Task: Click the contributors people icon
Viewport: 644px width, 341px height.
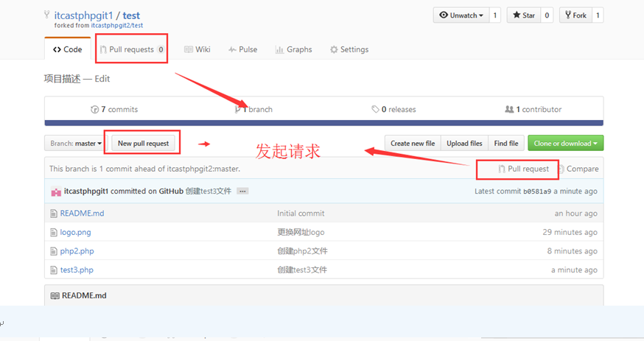Action: 509,109
